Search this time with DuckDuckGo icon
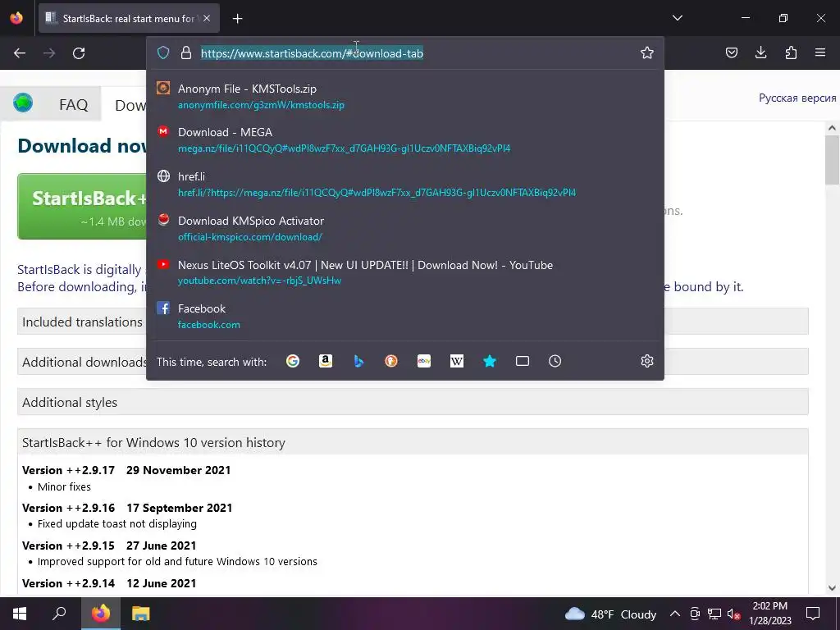Image resolution: width=840 pixels, height=630 pixels. coord(391,361)
